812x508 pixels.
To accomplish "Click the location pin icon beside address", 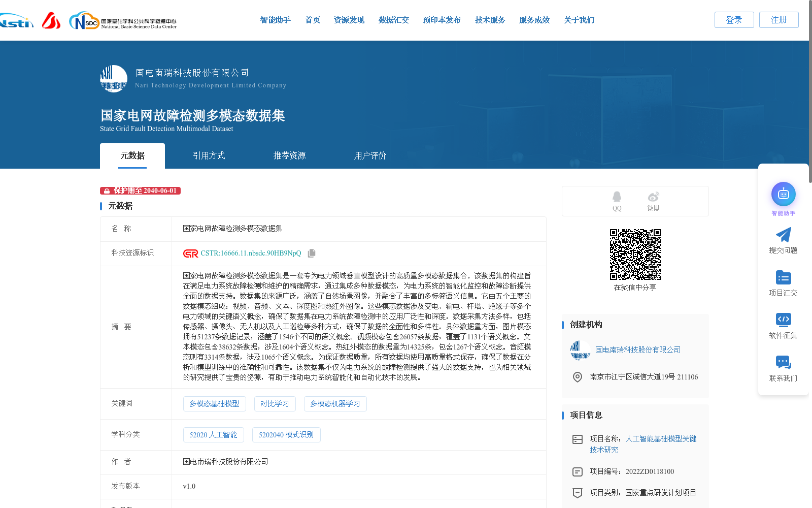I will click(x=578, y=377).
